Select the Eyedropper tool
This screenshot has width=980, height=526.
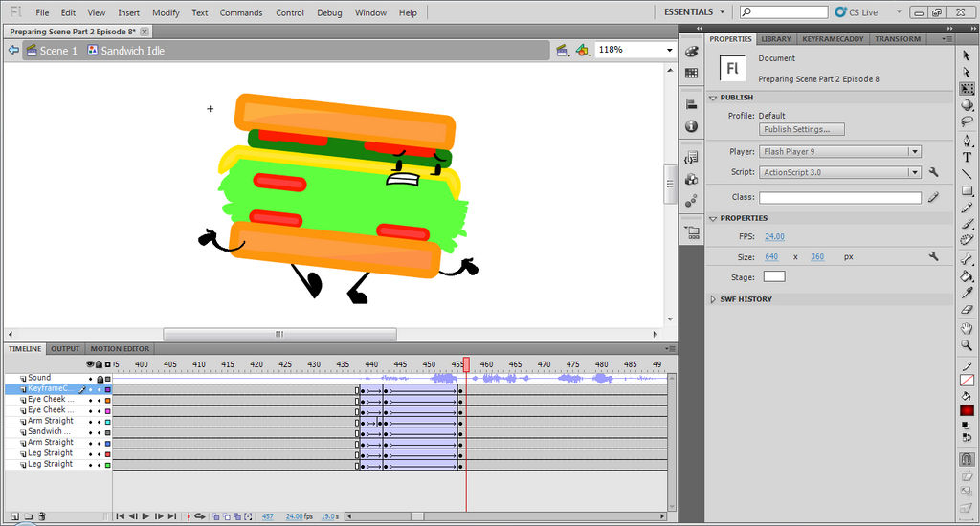click(x=967, y=293)
